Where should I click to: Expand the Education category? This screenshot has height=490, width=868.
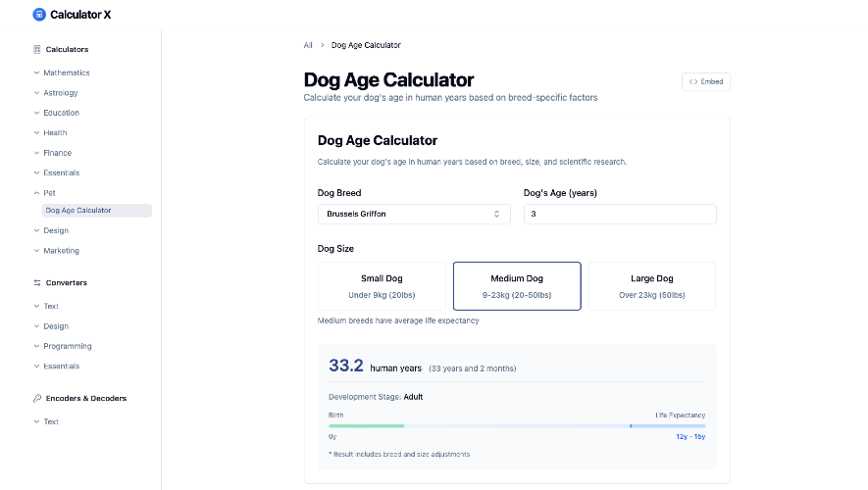point(57,113)
